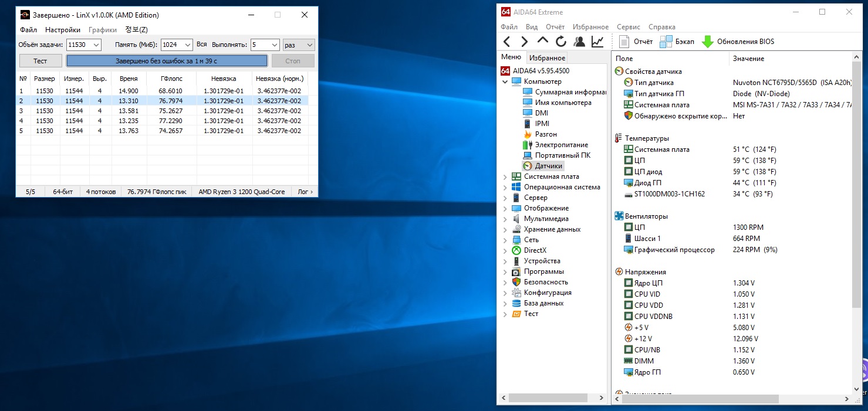Click the Лог button in status bar
The image size is (868, 411).
pos(305,192)
